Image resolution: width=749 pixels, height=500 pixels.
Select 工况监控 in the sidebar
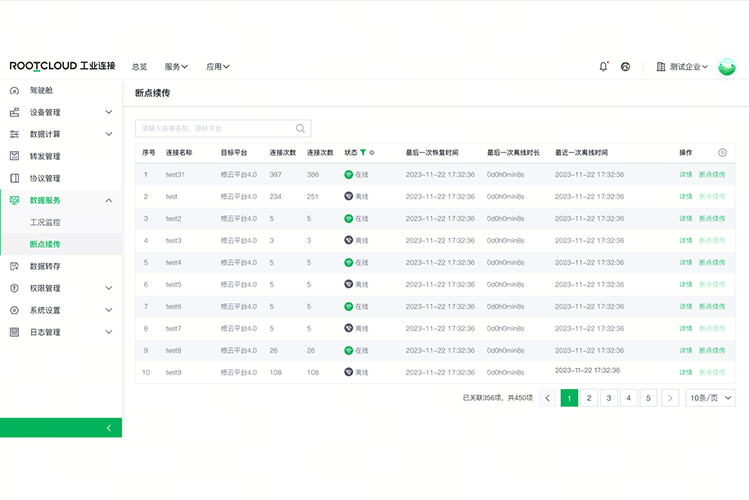pos(45,222)
